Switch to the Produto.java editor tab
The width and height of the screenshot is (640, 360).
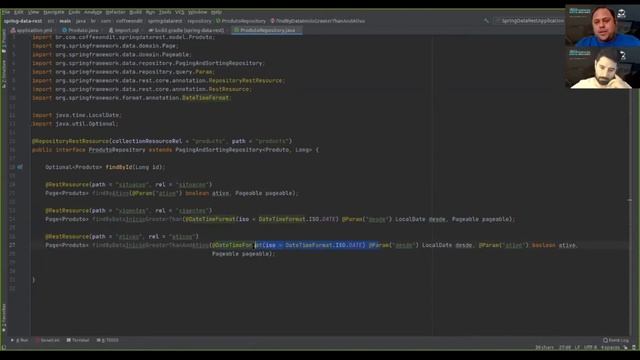80,30
